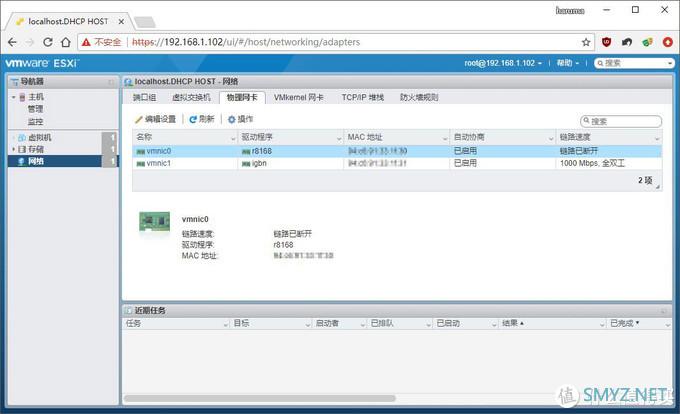Bookmark this page with the star icon
This screenshot has width=680, height=414.
point(586,42)
